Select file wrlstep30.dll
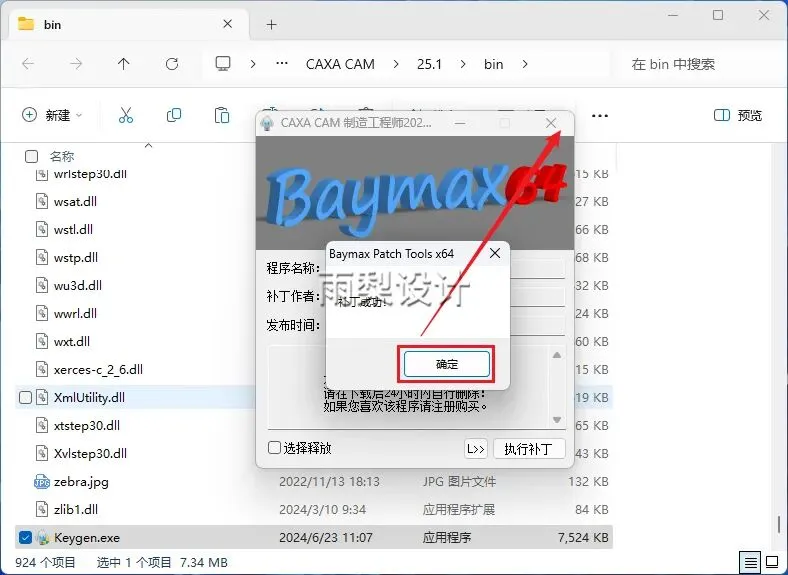This screenshot has width=788, height=575. click(90, 173)
